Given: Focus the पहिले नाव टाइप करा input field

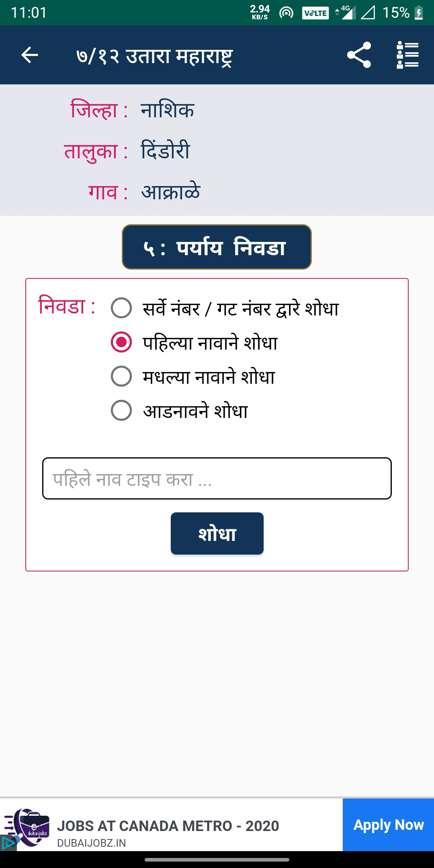Looking at the screenshot, I should 217,478.
